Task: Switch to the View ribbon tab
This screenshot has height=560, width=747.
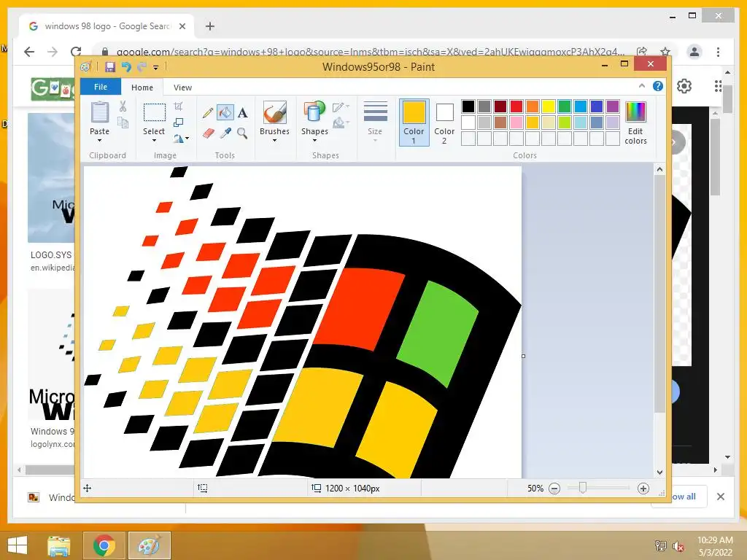Action: coord(182,87)
